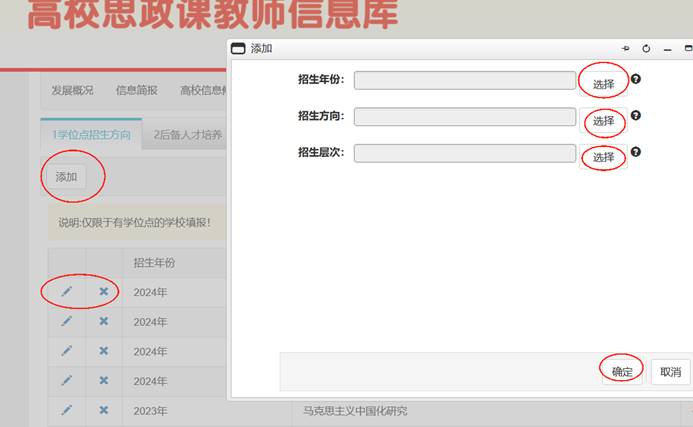The width and height of the screenshot is (693, 427).
Task: Click the delete X in the first 2024年 row
Action: pyautogui.click(x=103, y=292)
